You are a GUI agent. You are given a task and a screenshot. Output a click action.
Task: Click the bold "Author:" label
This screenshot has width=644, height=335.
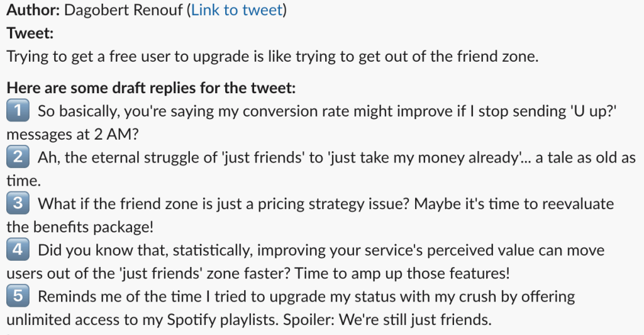[x=31, y=11]
